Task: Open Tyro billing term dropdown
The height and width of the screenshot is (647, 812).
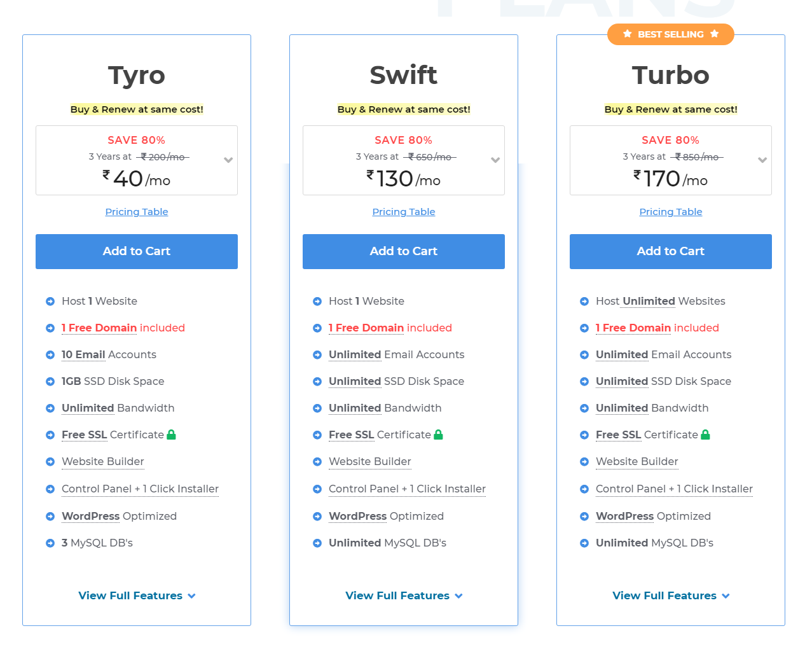Action: 228,160
